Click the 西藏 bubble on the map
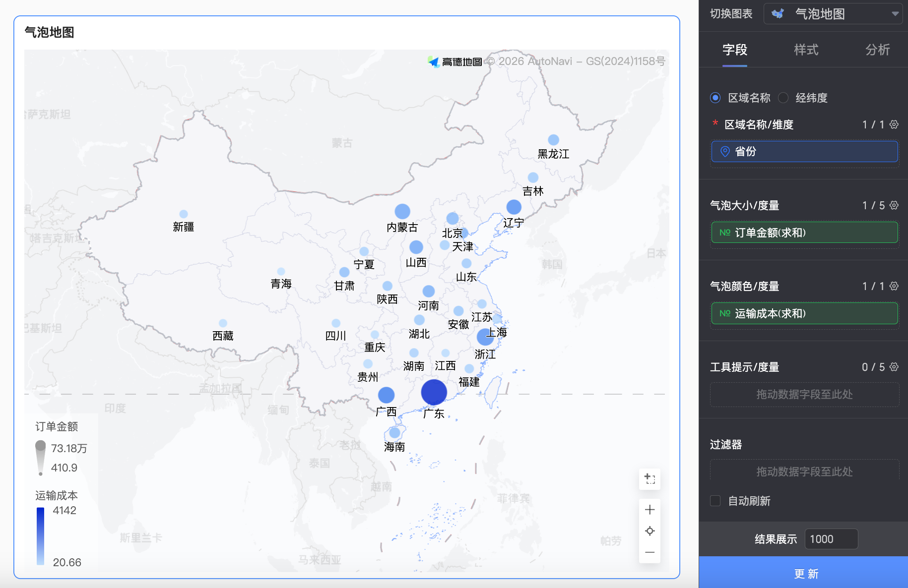Viewport: 908px width, 588px height. pyautogui.click(x=223, y=323)
